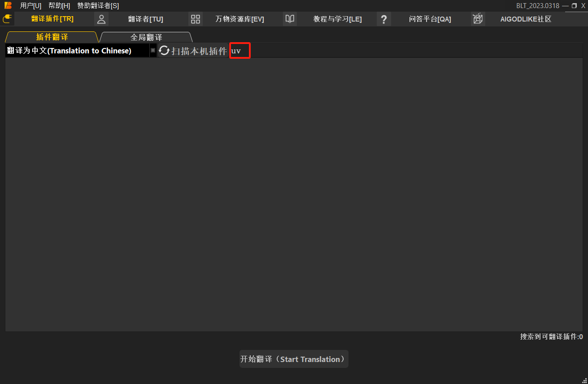Click the book icon beside 教程与学习[LE]

[x=290, y=19]
